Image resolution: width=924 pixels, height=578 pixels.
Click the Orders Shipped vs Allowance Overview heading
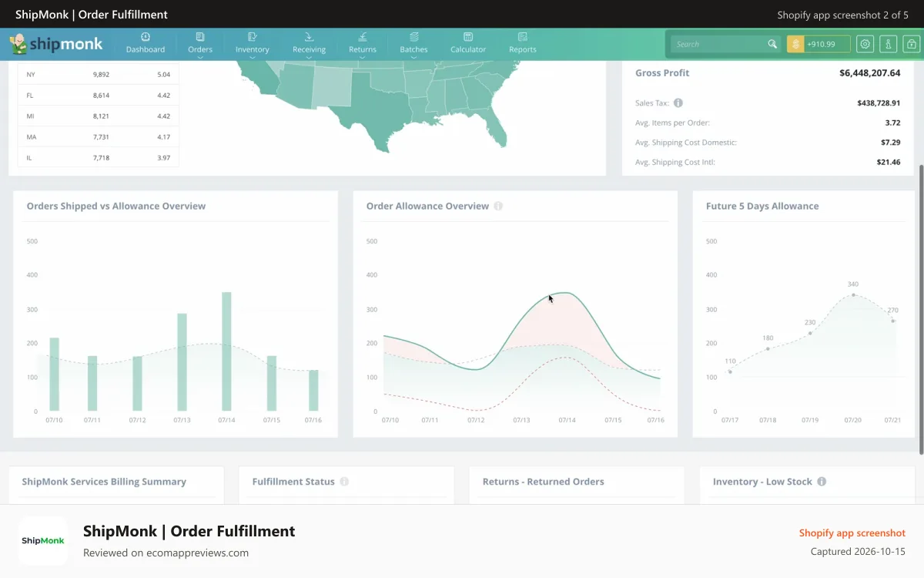pyautogui.click(x=116, y=207)
